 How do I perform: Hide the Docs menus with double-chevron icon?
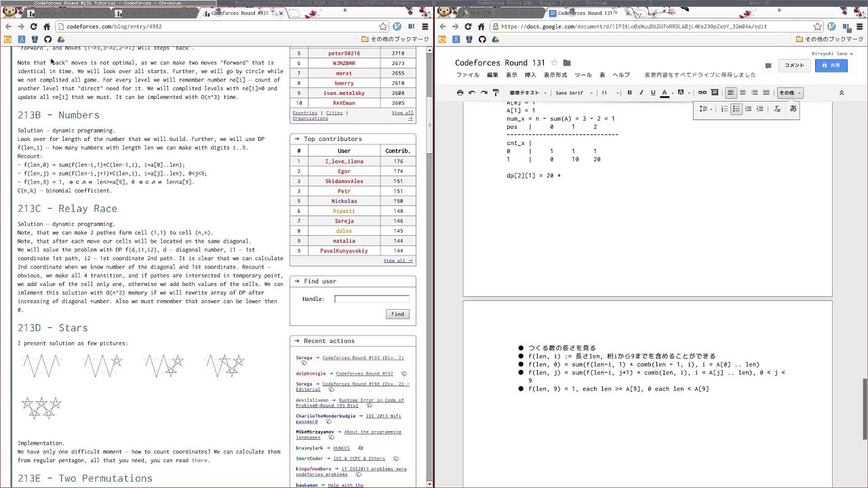(842, 93)
